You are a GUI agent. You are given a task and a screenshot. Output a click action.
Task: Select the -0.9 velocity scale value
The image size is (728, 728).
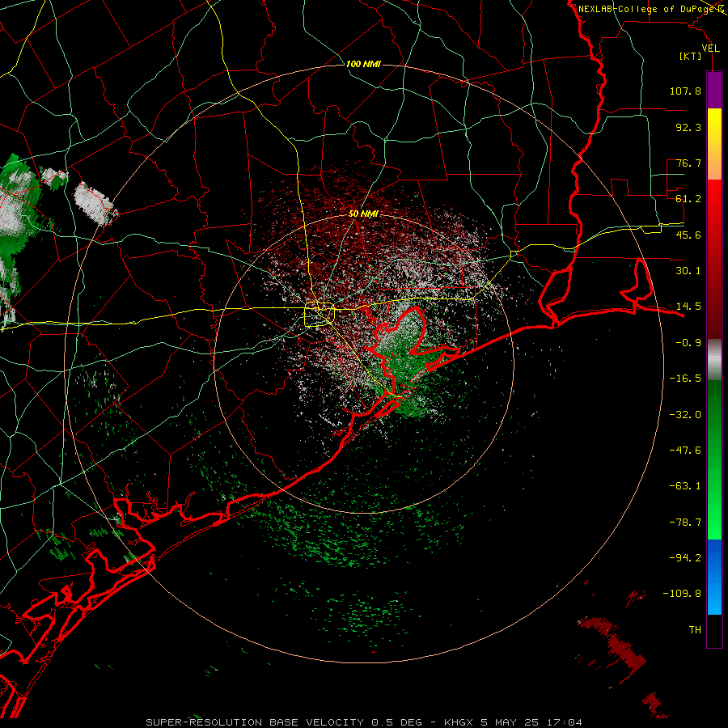(x=688, y=343)
